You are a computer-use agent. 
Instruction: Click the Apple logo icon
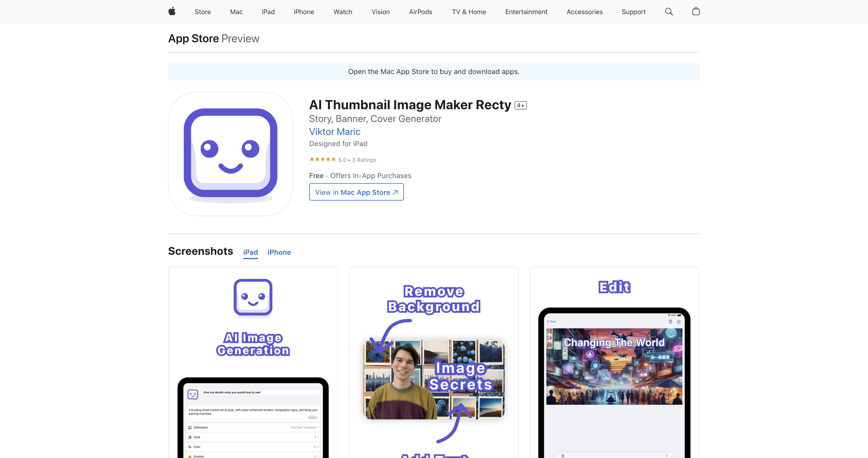tap(172, 11)
